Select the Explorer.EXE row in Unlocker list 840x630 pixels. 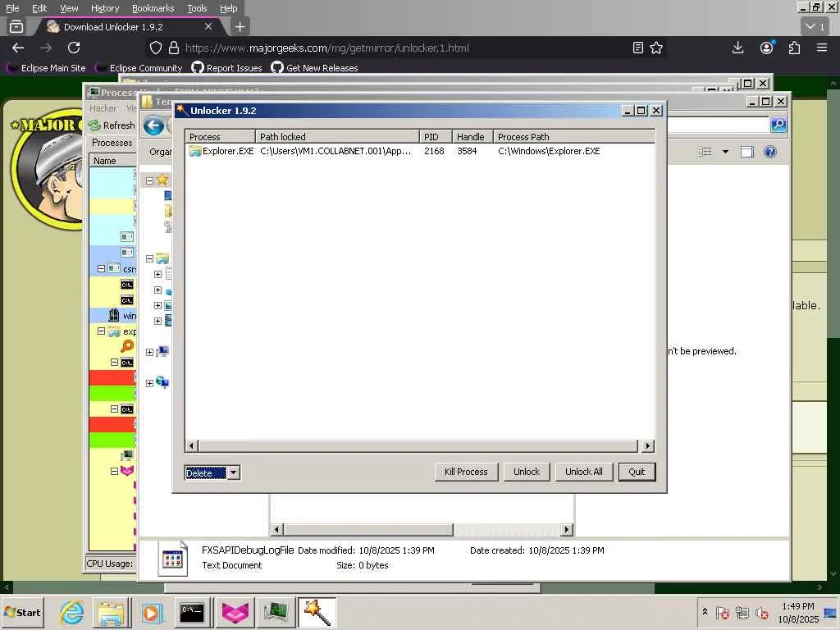[419, 151]
